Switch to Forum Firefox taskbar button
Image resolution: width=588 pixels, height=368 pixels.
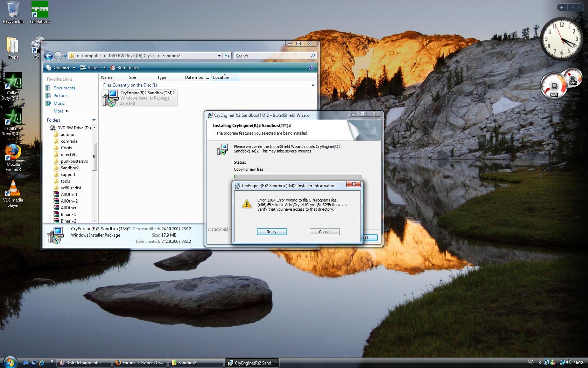tap(140, 363)
